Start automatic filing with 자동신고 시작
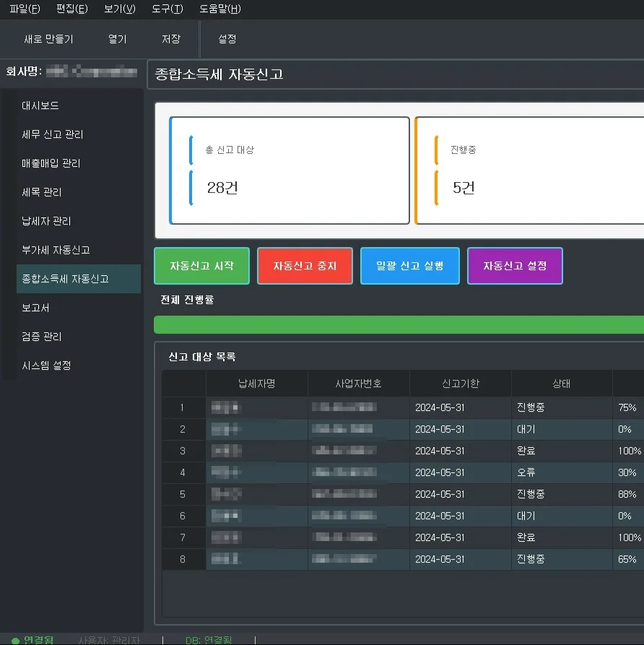Image resolution: width=644 pixels, height=645 pixels. click(x=201, y=266)
